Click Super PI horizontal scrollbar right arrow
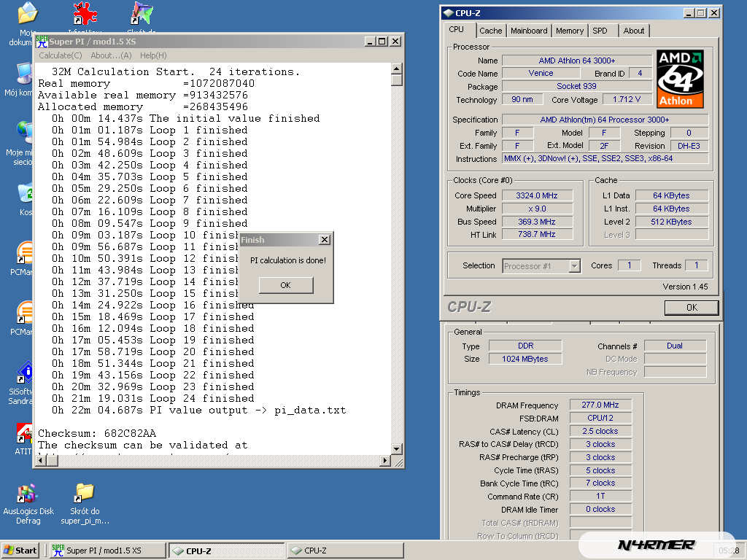 (x=385, y=460)
